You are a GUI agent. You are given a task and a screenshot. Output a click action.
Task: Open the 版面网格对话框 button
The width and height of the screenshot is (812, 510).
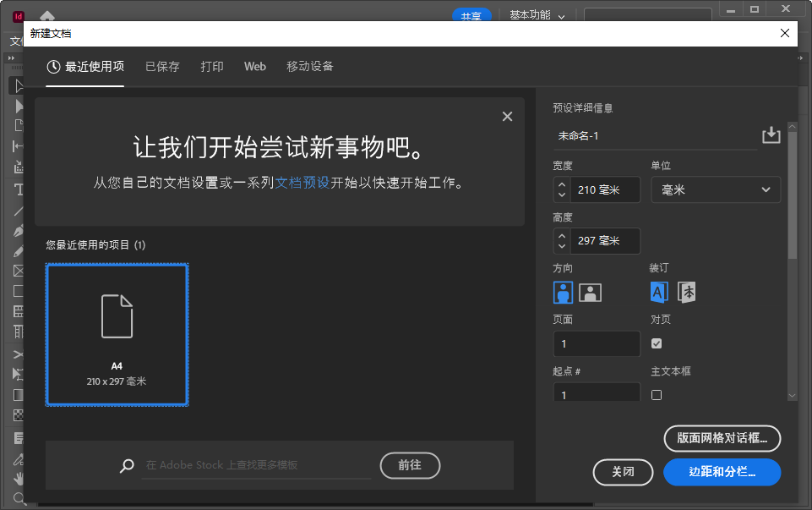pyautogui.click(x=722, y=438)
